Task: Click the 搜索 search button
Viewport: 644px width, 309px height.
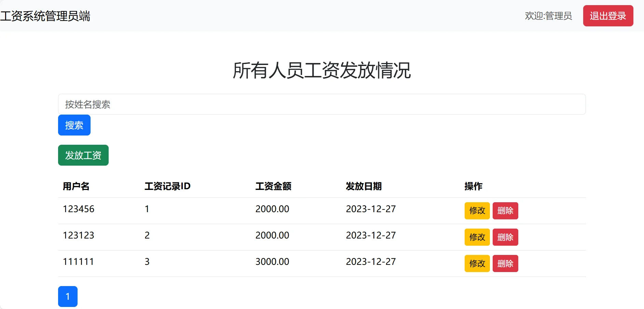Action: click(x=74, y=125)
